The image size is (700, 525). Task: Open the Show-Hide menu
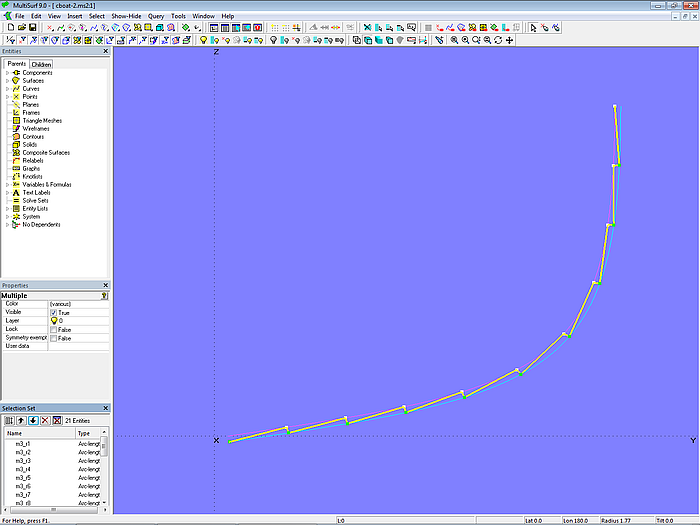click(x=126, y=16)
